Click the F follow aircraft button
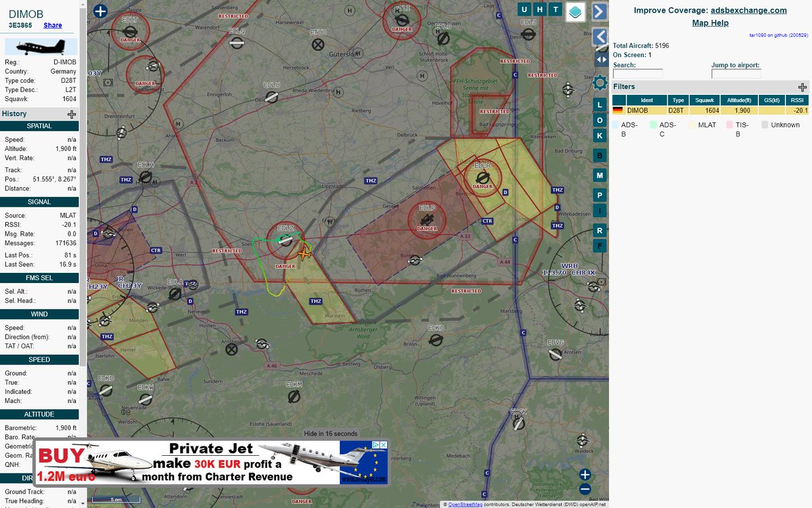The image size is (812, 508). click(598, 246)
